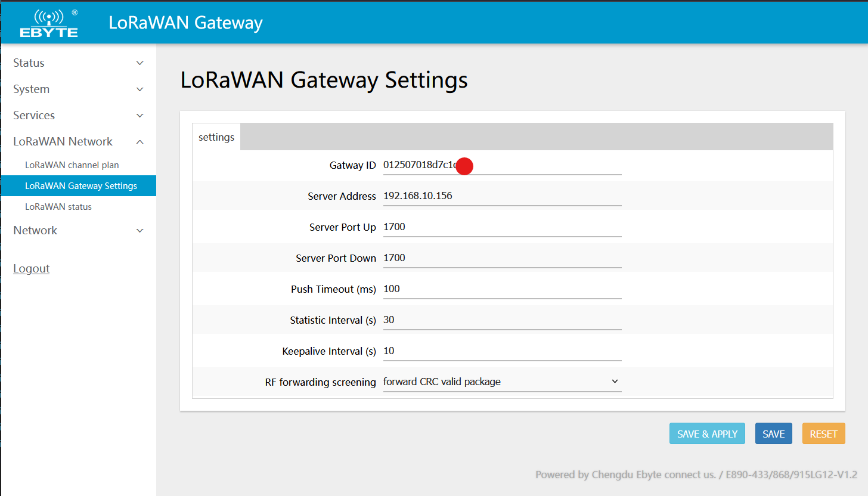Open RF forwarding screening dropdown
The height and width of the screenshot is (496, 868).
(x=501, y=382)
